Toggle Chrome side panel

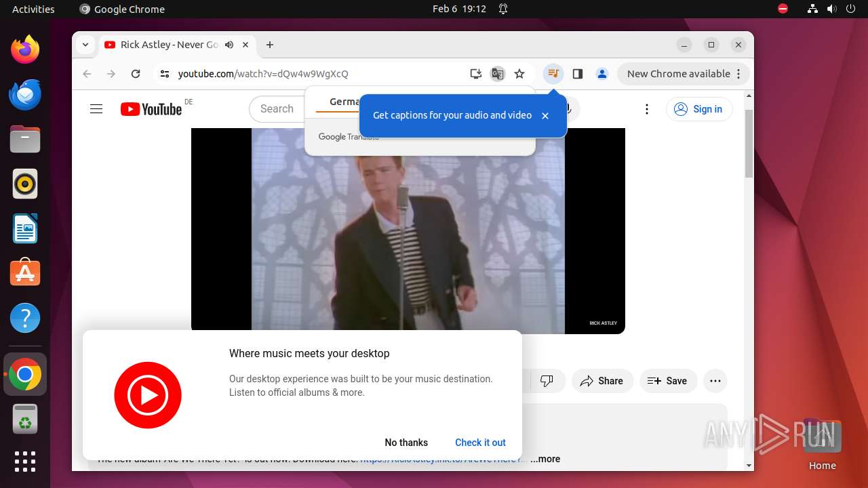578,74
